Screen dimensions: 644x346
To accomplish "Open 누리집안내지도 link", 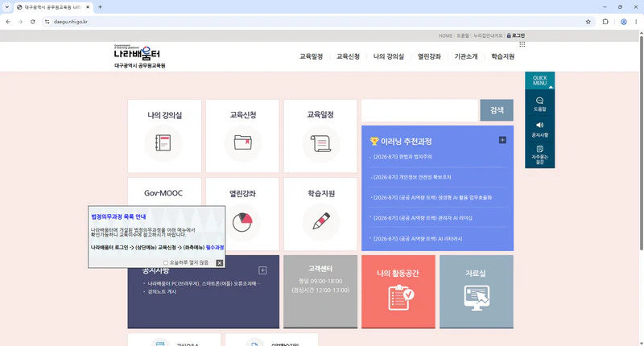I will [x=488, y=35].
